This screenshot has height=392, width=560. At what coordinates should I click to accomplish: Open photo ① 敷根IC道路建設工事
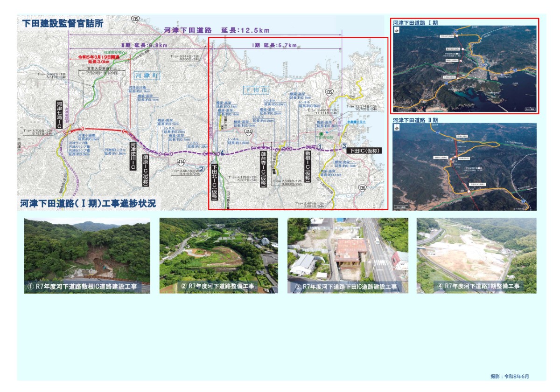pos(87,255)
